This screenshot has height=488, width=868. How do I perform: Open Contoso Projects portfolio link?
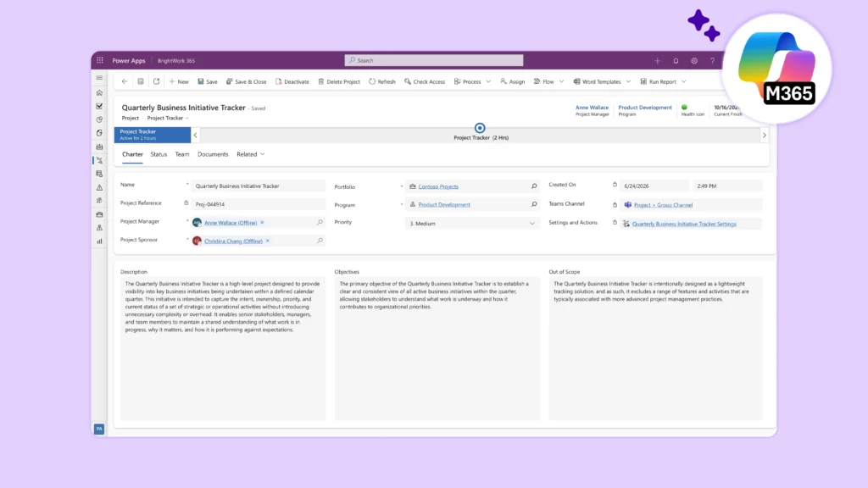click(438, 186)
